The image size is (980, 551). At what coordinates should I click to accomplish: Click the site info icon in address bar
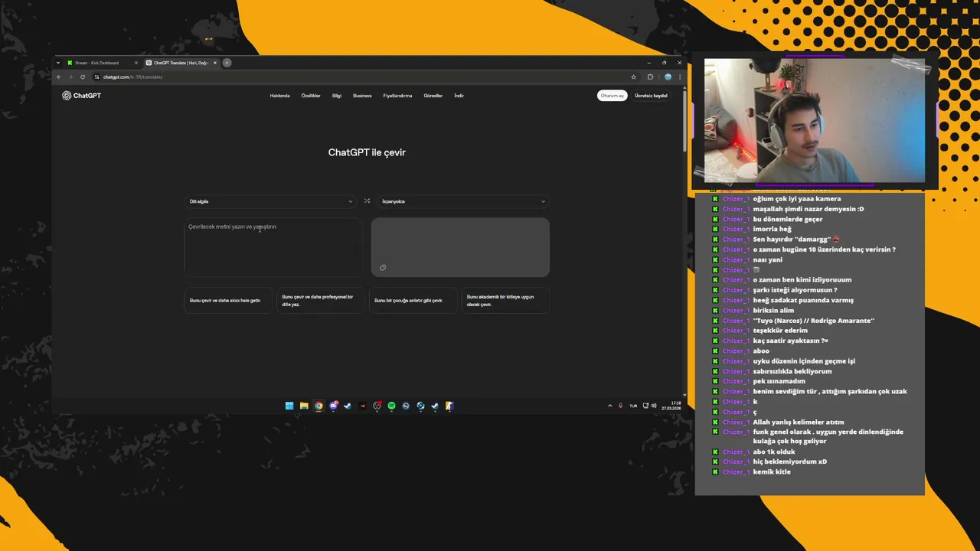(96, 77)
